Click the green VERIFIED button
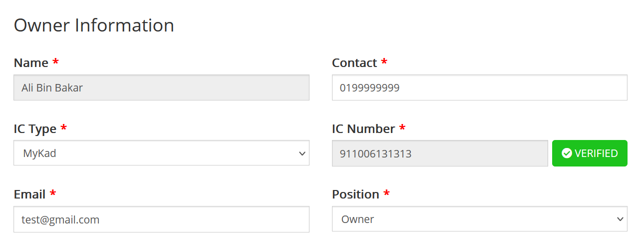 (x=590, y=153)
